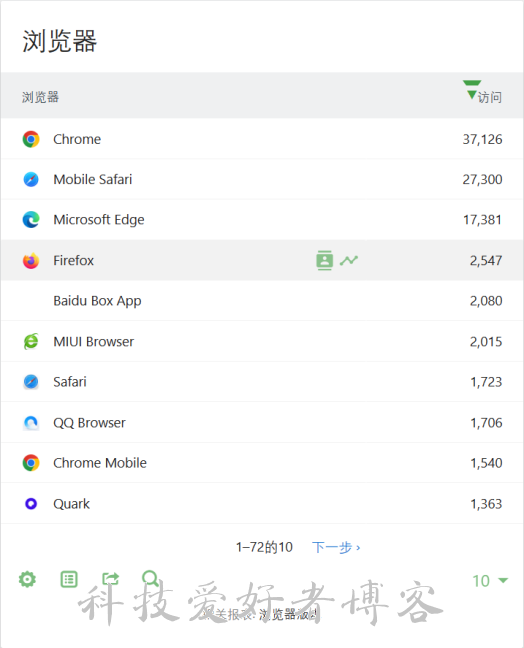Open search magnifier icon in footer
Viewport: 524px width, 648px height.
click(x=150, y=578)
